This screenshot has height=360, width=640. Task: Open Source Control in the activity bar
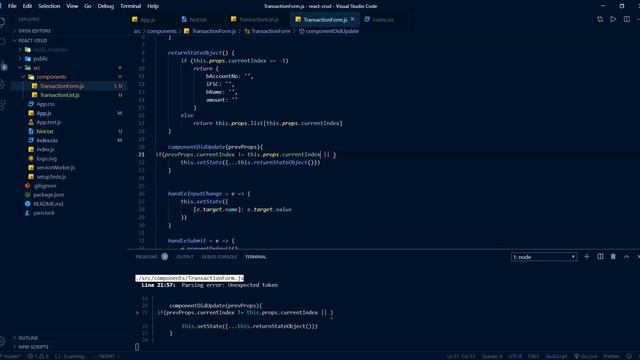click(x=3, y=66)
